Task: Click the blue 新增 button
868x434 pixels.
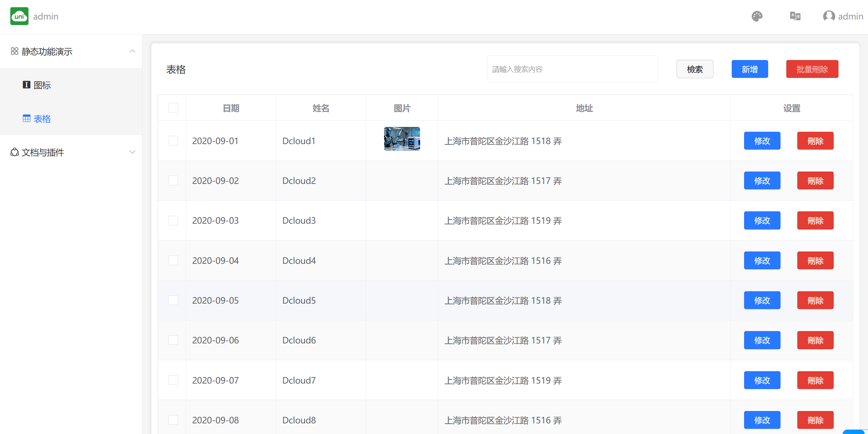Action: pyautogui.click(x=750, y=69)
